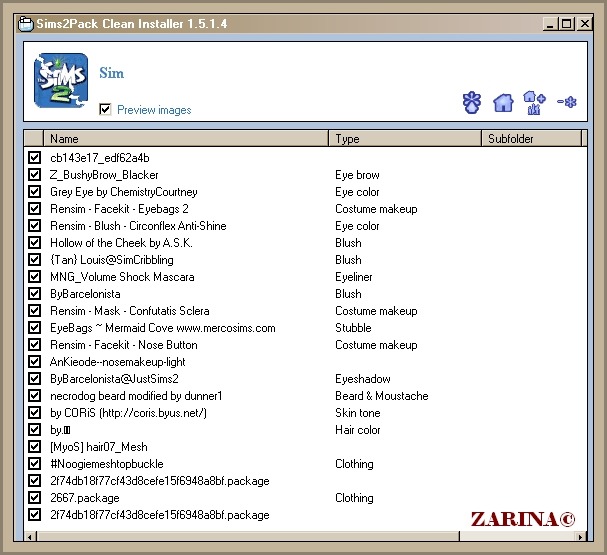Click the minus flower remove icon

pos(567,102)
